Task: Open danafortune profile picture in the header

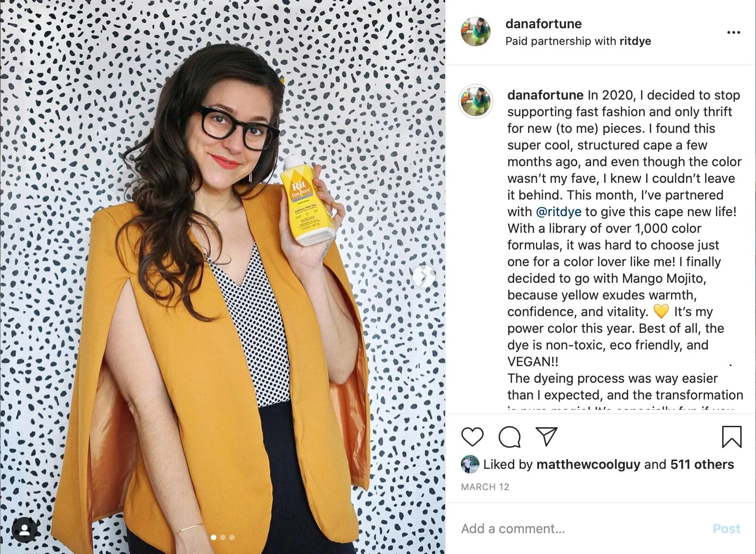Action: coord(476,32)
